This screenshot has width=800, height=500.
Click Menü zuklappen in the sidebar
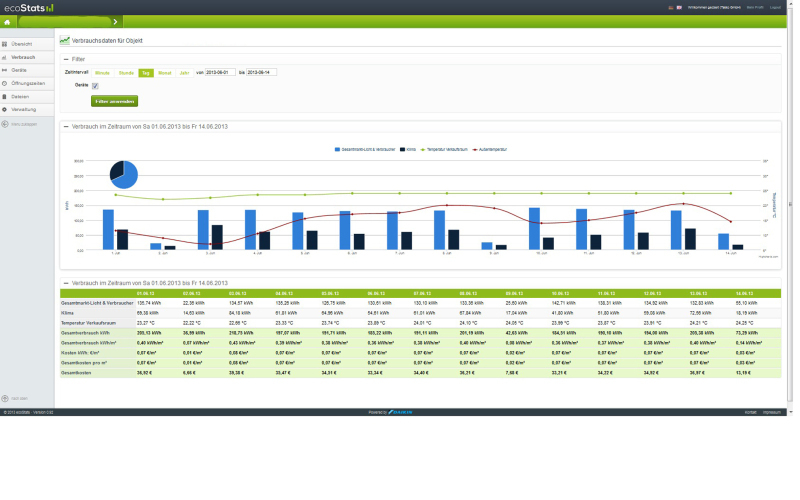pyautogui.click(x=24, y=124)
